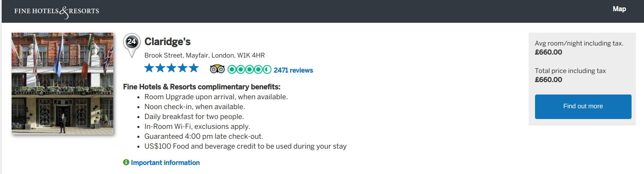644x174 pixels.
Task: Click the total price including tax
Action: [x=548, y=80]
